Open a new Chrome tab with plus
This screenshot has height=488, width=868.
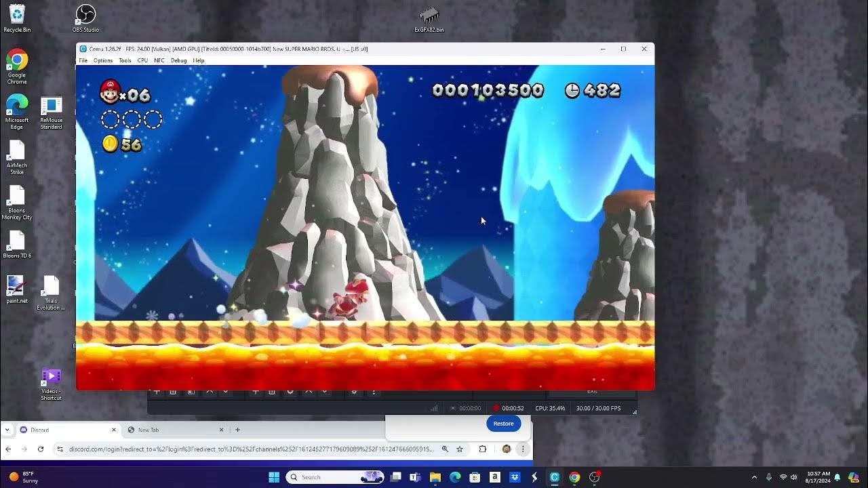[x=237, y=430]
